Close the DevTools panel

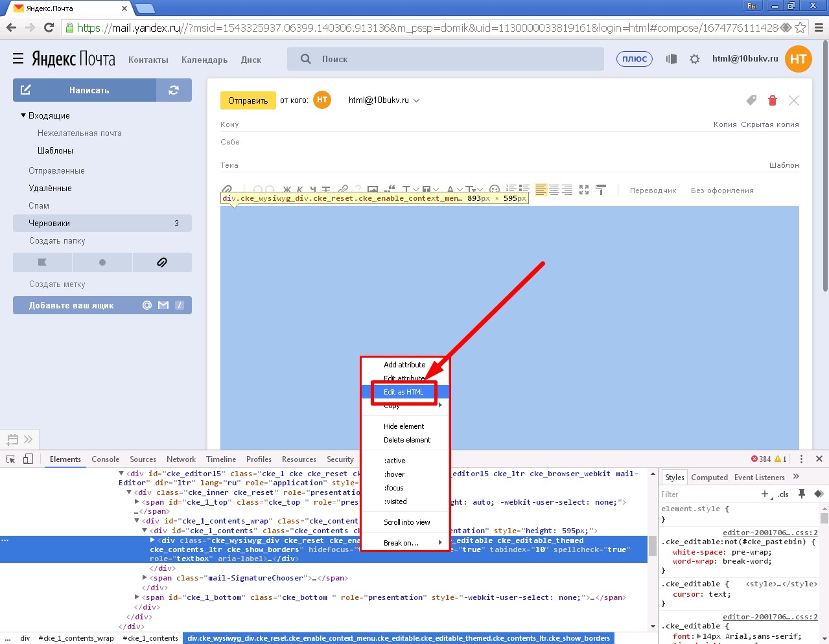(x=819, y=459)
